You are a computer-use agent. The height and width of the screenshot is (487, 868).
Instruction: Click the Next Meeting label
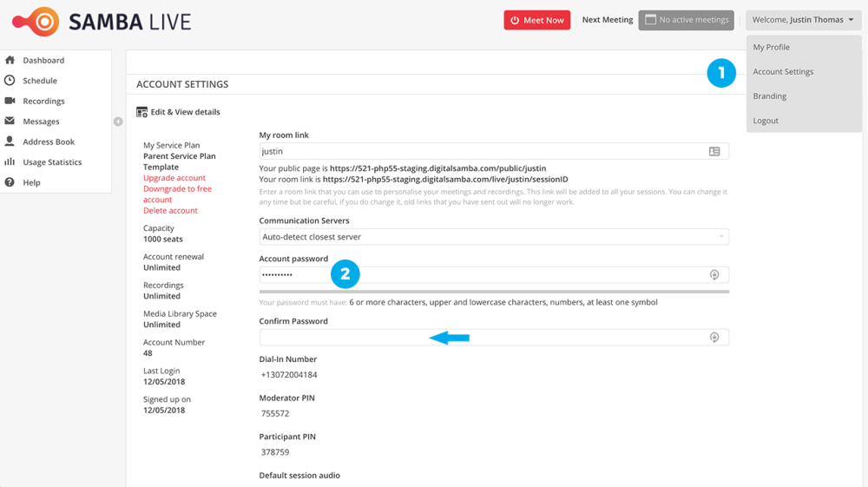tap(608, 20)
